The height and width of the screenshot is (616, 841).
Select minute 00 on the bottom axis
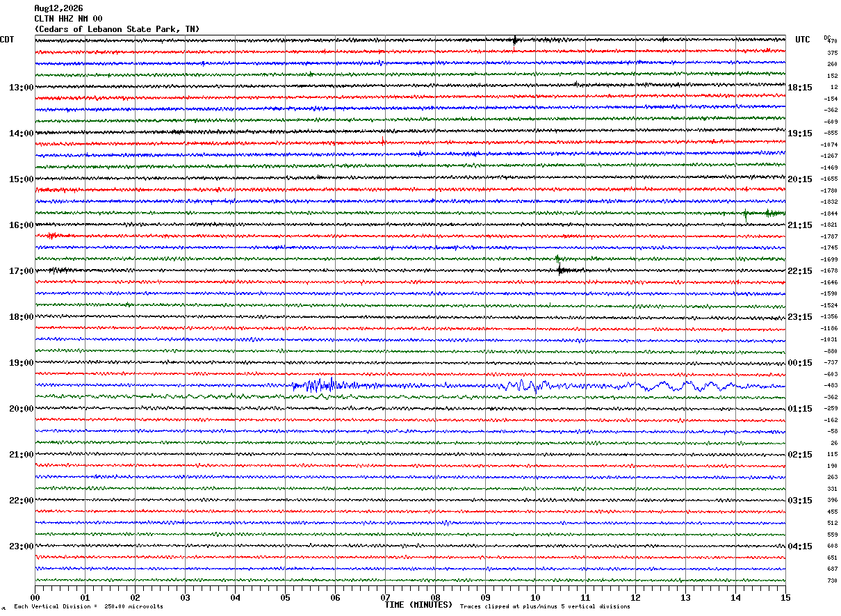point(35,597)
